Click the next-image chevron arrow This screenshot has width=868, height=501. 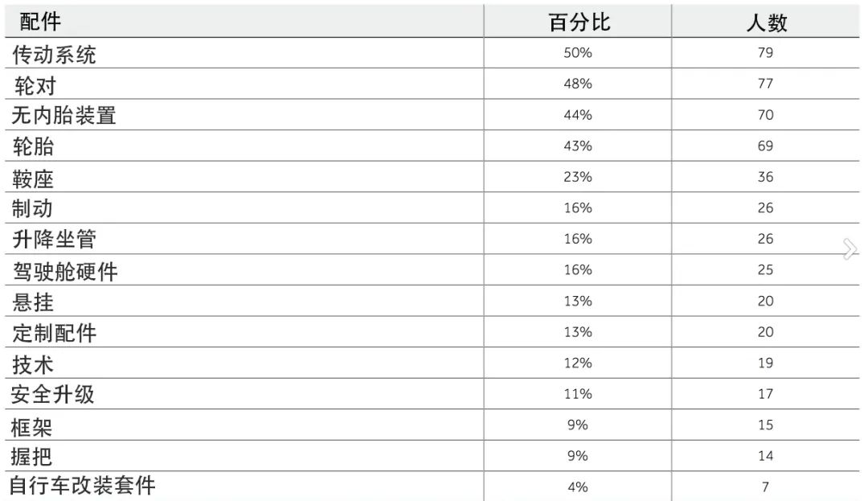[850, 249]
